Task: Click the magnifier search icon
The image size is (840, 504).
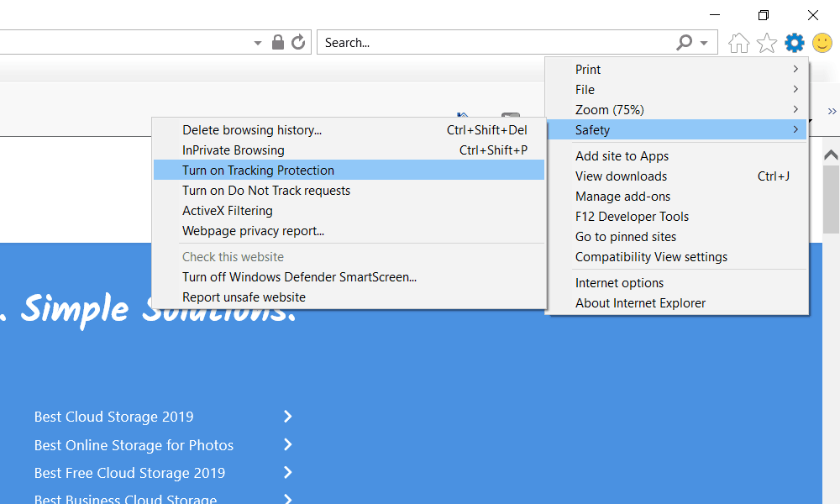Action: point(684,42)
